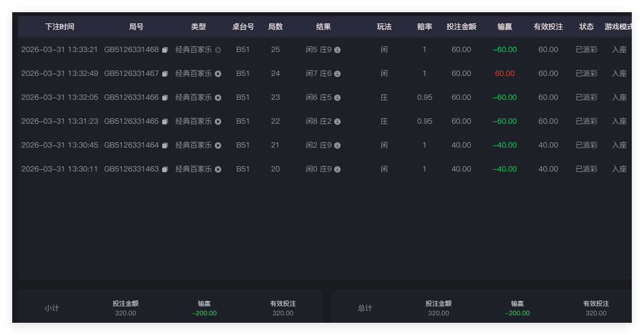Copy game ID GB5126331466
Screen dimensions: 644x335
[x=165, y=97]
